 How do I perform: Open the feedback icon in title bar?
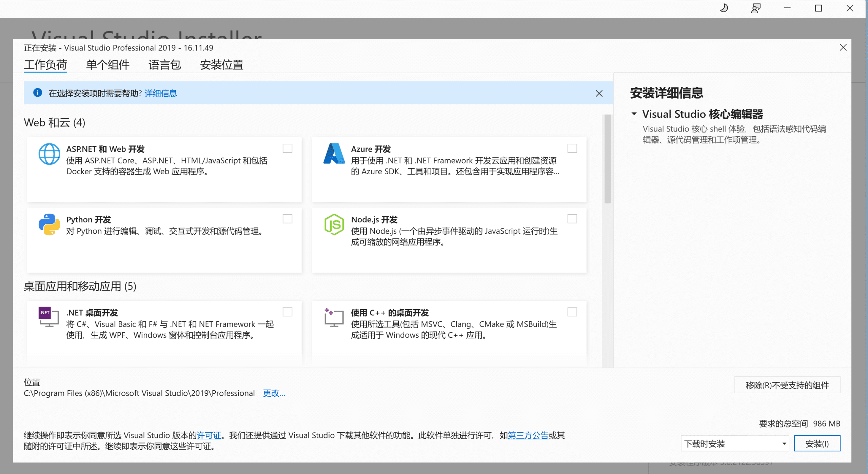click(x=755, y=8)
